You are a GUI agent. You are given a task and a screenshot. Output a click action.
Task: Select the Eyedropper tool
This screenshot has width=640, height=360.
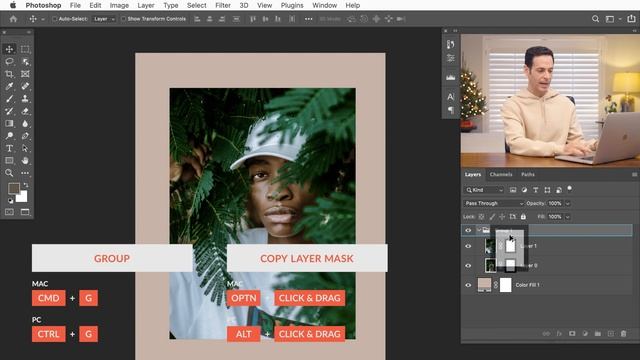click(9, 86)
